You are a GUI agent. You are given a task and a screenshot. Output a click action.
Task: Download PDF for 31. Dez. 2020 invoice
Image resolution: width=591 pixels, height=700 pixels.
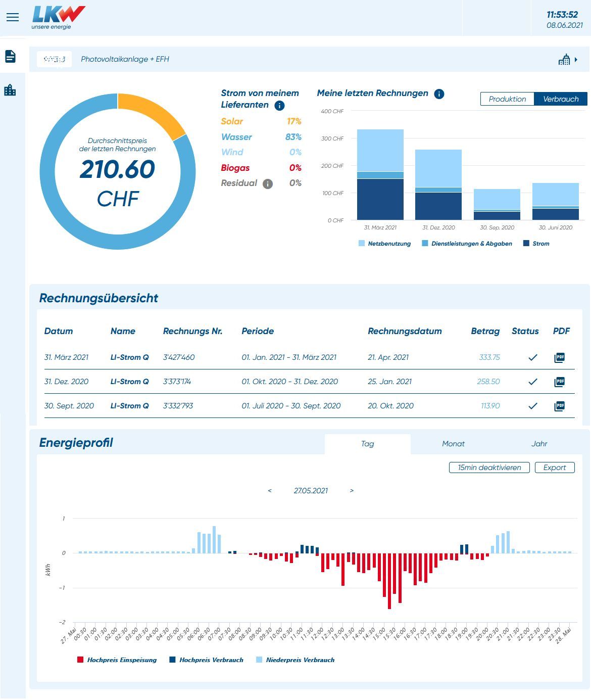click(x=559, y=382)
